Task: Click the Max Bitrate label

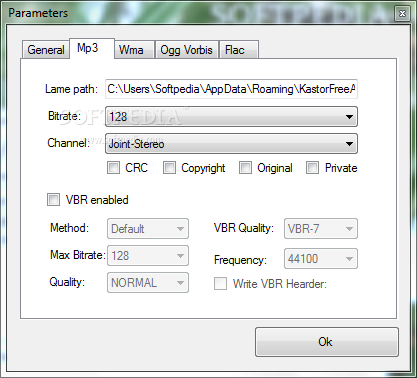Action: (78, 255)
